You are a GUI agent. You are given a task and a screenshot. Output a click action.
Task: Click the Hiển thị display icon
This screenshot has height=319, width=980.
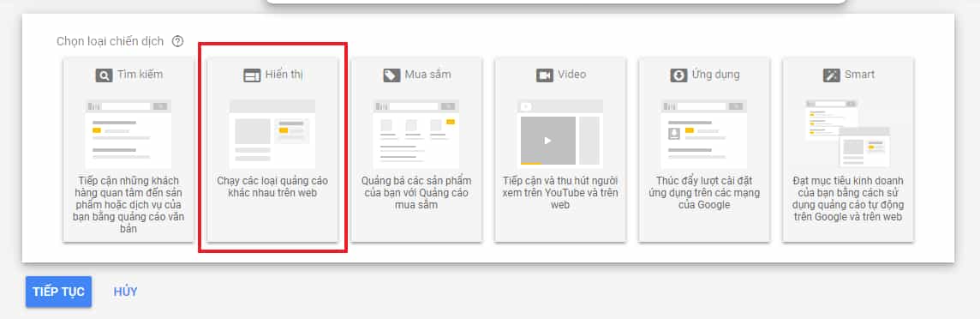tap(252, 75)
